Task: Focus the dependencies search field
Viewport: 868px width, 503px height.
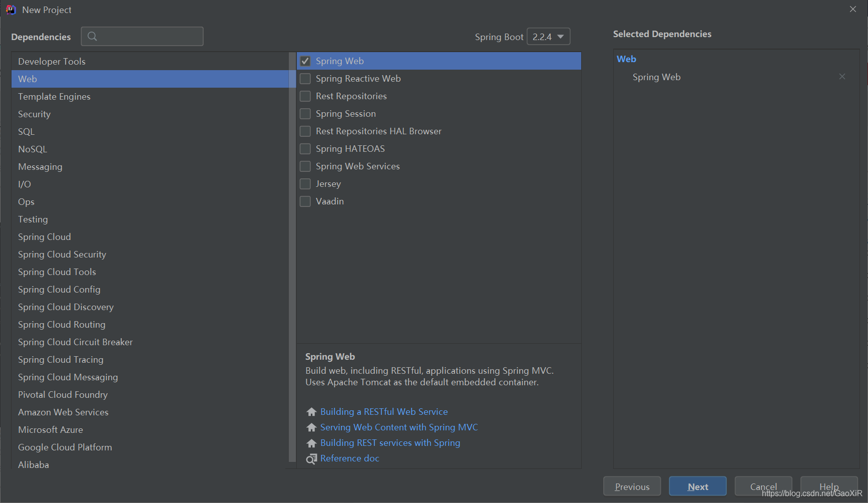Action: click(142, 36)
